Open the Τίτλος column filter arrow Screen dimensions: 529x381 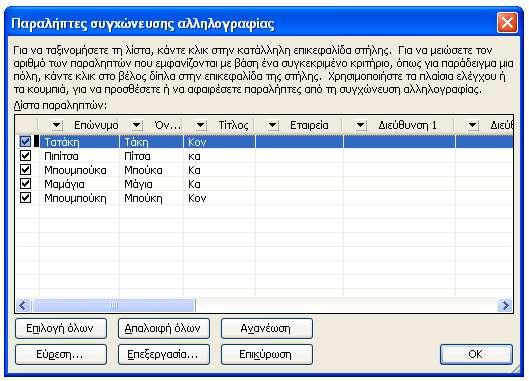click(x=201, y=126)
